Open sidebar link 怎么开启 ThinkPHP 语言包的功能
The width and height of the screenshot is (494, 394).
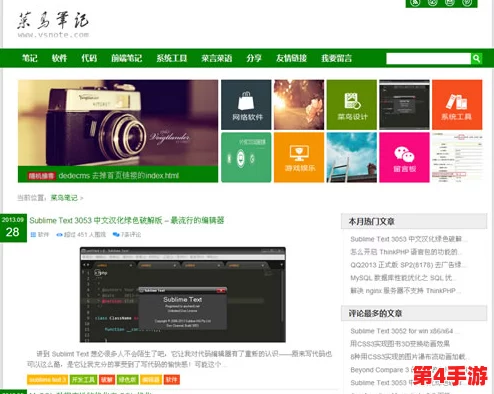coord(406,252)
